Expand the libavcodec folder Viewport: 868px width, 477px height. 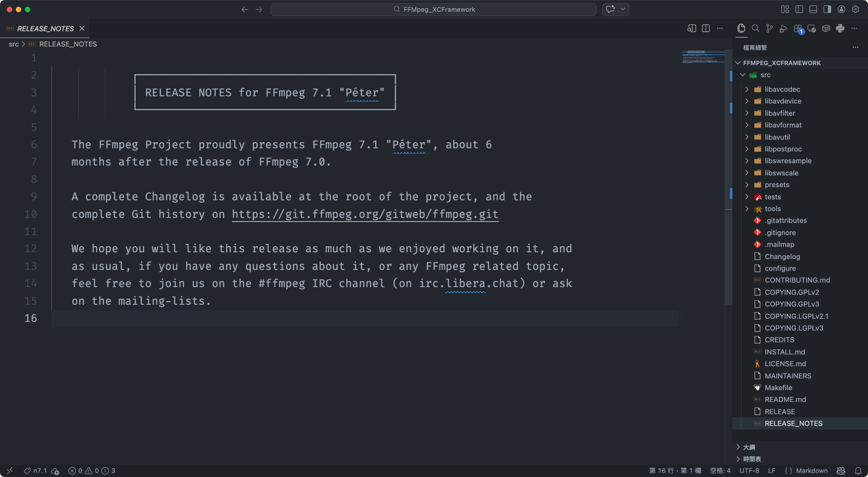[x=782, y=90]
